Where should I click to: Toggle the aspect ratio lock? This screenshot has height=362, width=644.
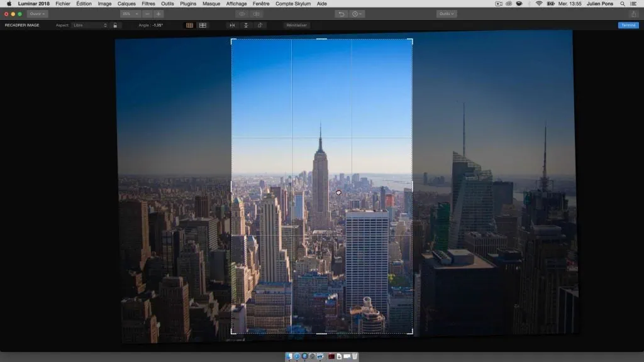(115, 25)
